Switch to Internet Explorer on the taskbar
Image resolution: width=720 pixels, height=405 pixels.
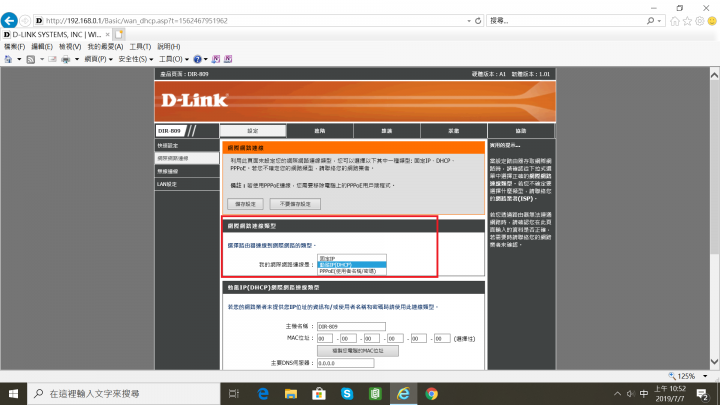pyautogui.click(x=403, y=394)
